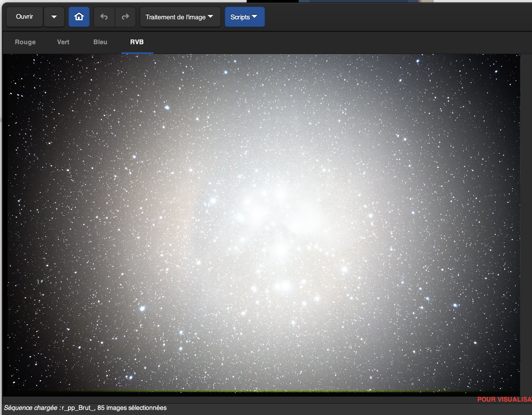This screenshot has width=532, height=415.
Task: Activate the RVB composite tab
Action: [137, 42]
